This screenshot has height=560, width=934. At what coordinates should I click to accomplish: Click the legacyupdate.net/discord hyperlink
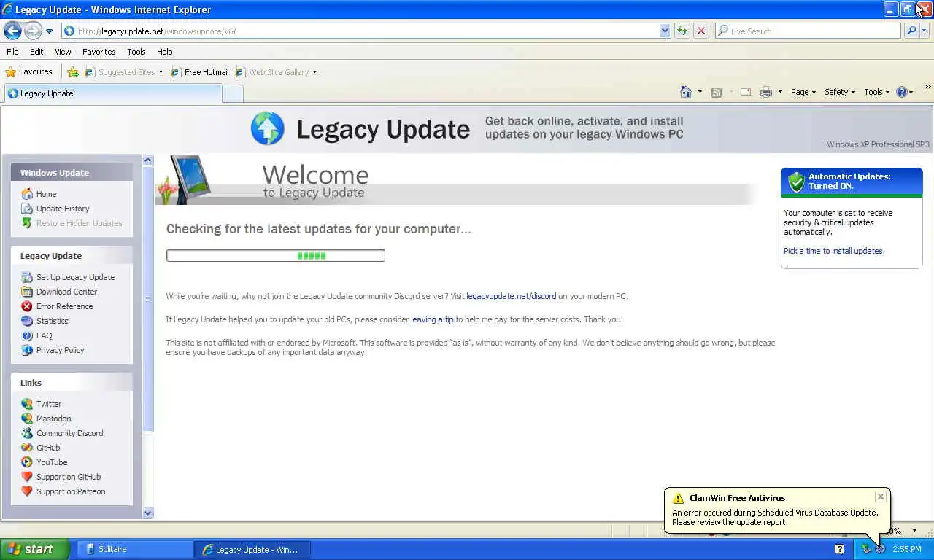(x=511, y=296)
